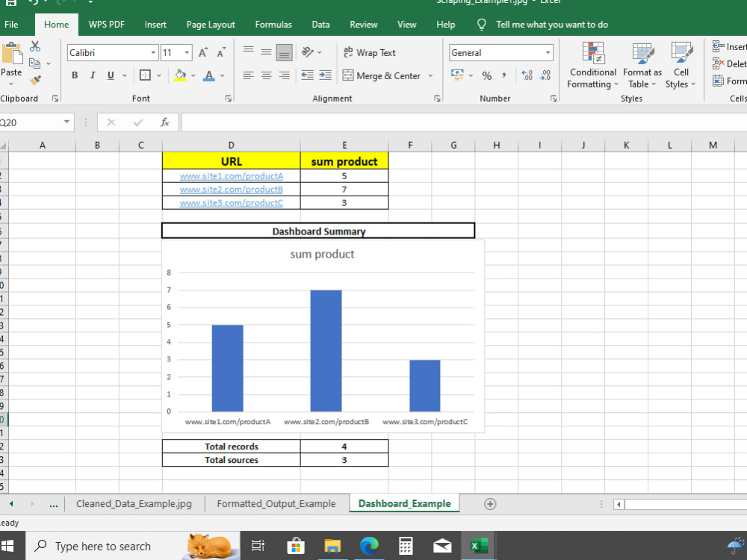Open the www.site1.com/productA link
The height and width of the screenshot is (560, 747).
tap(232, 176)
